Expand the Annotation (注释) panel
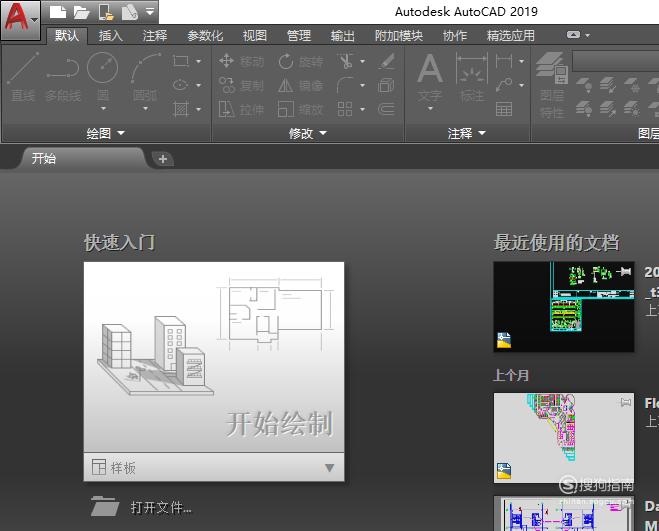Viewport: 659px width, 531px height. 467,133
